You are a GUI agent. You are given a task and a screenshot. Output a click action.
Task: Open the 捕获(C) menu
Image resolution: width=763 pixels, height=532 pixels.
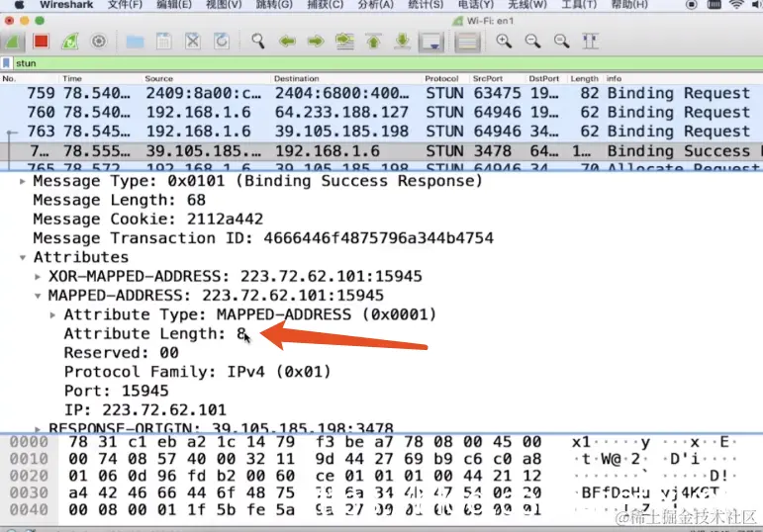tap(325, 5)
